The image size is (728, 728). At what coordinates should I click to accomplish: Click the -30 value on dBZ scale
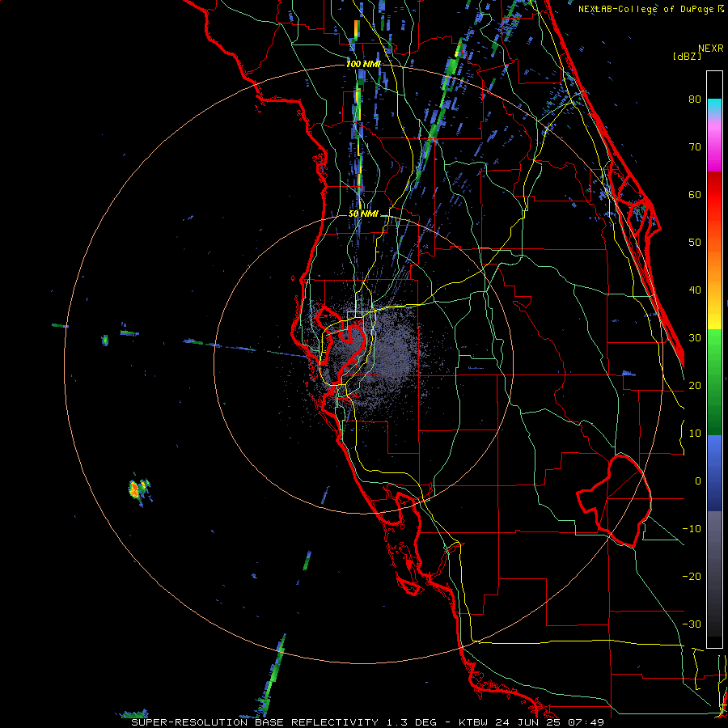point(692,624)
